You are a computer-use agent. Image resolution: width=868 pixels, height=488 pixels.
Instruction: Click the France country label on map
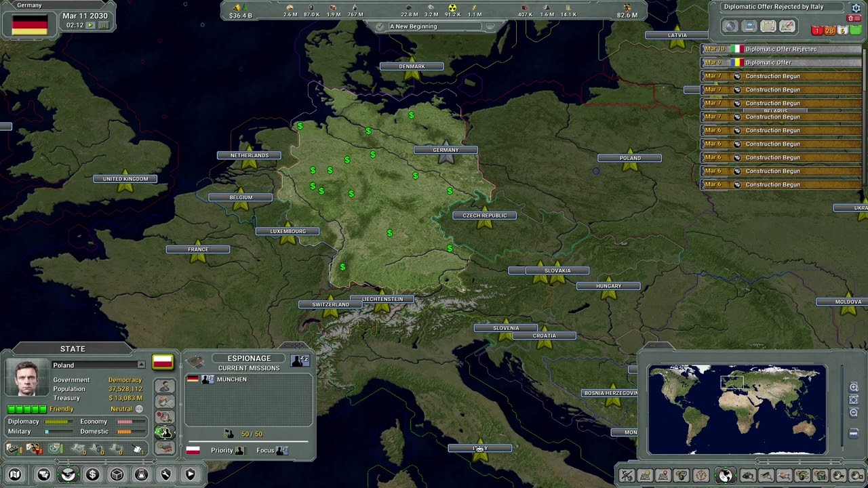tap(198, 249)
